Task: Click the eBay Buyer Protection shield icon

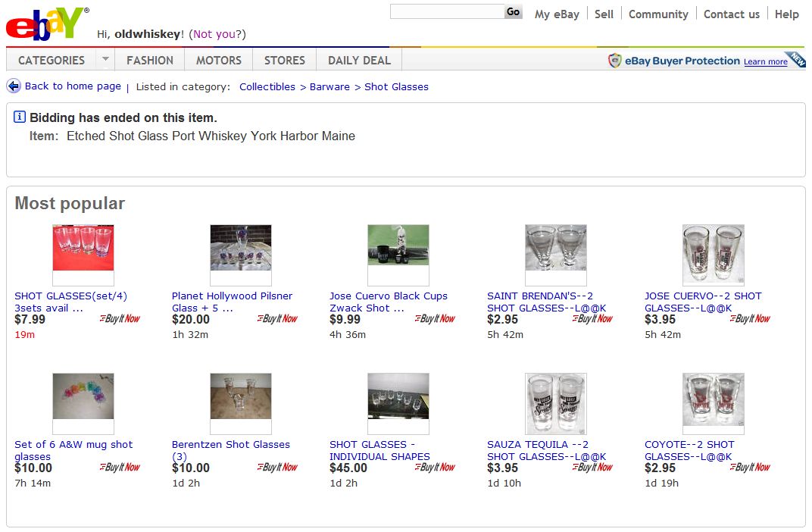Action: pyautogui.click(x=615, y=61)
